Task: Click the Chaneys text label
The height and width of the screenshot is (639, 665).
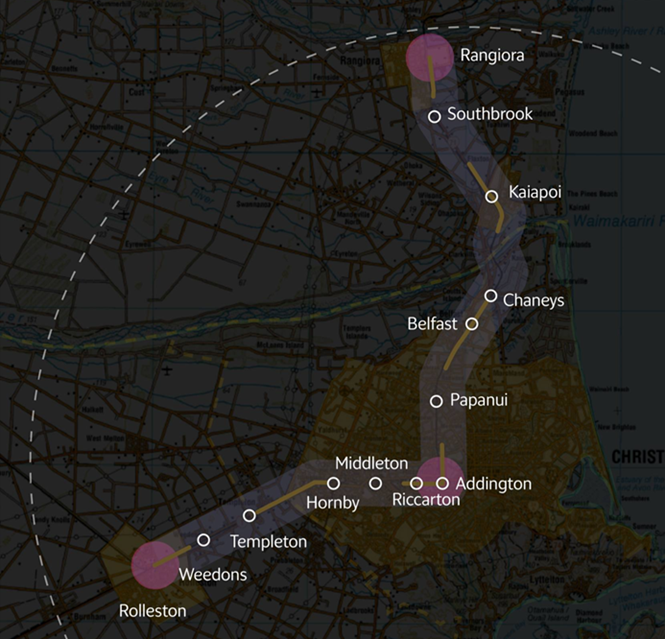Action: pyautogui.click(x=534, y=300)
